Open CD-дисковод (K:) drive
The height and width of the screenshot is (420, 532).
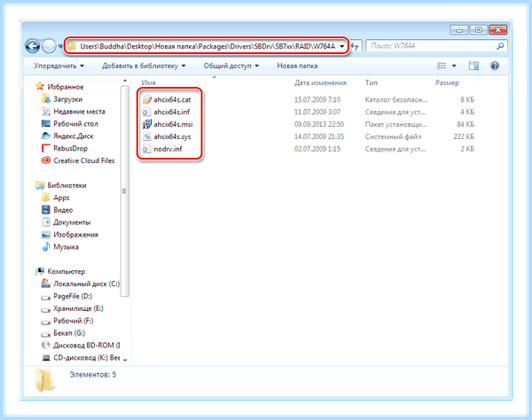(80, 358)
